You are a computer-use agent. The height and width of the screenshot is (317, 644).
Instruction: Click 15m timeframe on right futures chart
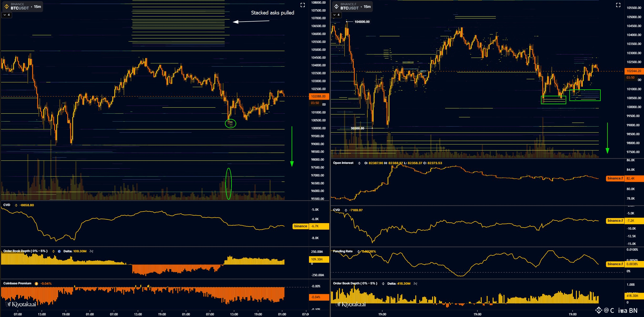(367, 7)
